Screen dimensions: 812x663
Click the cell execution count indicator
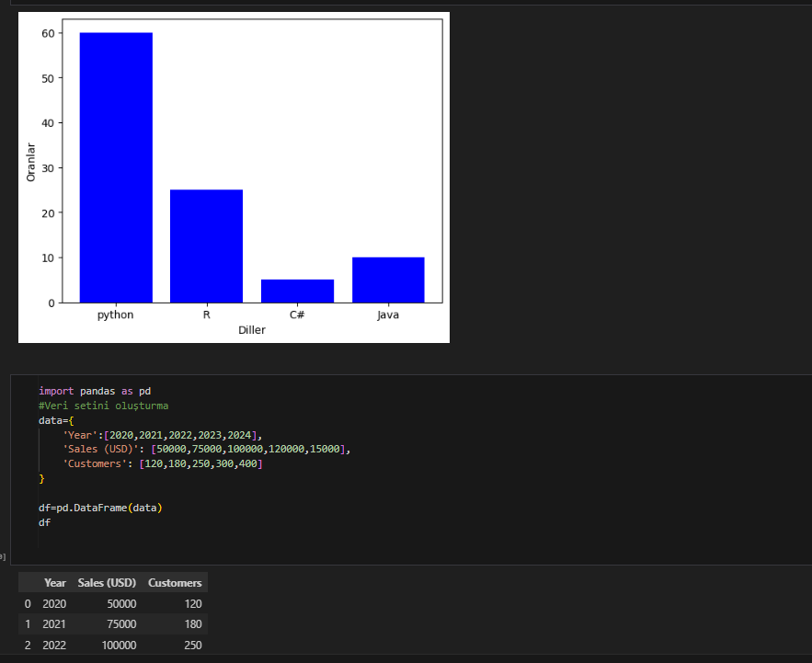[3, 557]
